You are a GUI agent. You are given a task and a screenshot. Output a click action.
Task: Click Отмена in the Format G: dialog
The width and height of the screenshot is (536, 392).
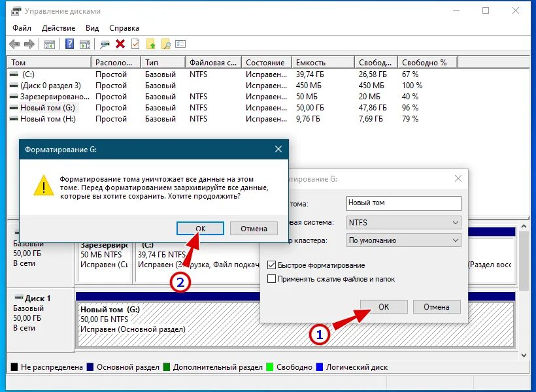coord(437,306)
